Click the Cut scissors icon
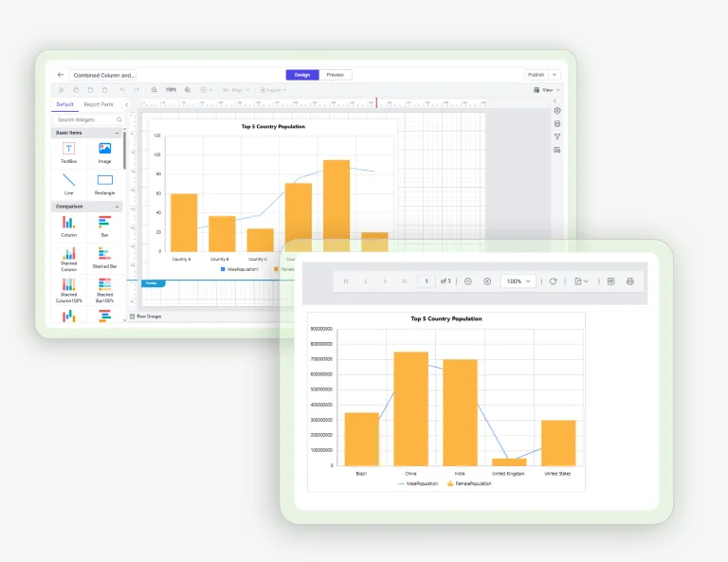Screen dimensions: 728x562 pos(62,90)
